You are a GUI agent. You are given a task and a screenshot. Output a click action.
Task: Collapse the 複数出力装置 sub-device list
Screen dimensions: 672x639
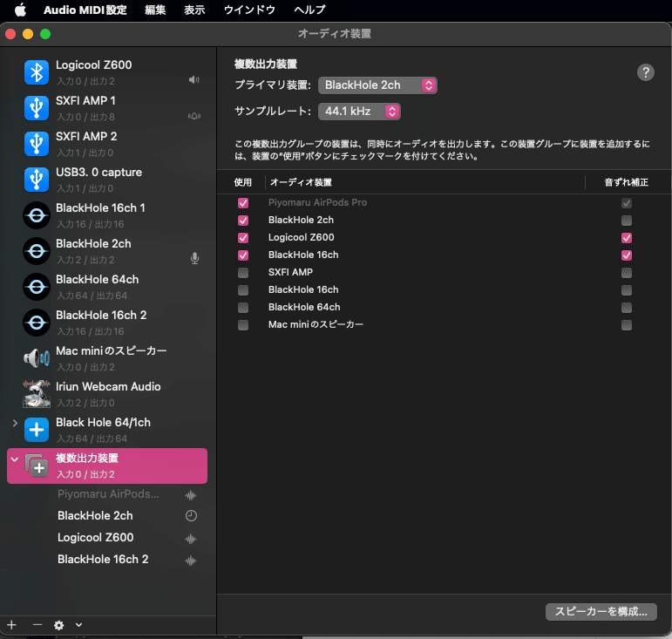(x=15, y=459)
